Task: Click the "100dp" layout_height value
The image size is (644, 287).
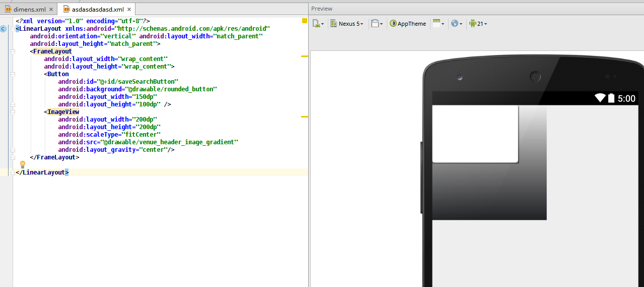Action: tap(148, 104)
